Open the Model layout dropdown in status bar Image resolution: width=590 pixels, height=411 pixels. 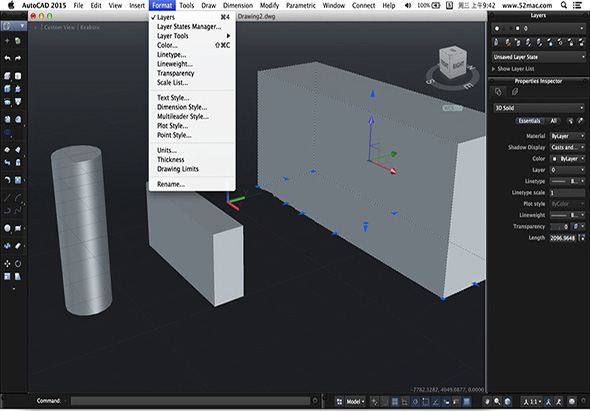click(355, 401)
